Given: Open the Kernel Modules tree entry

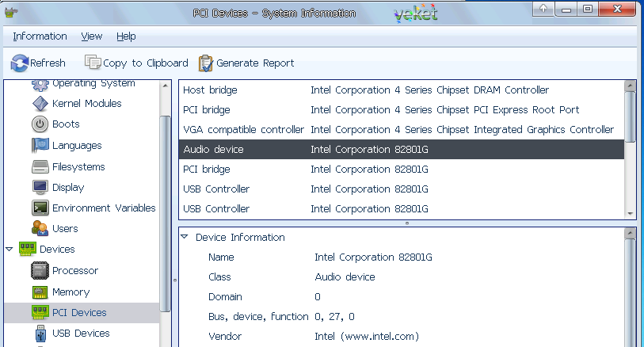Looking at the screenshot, I should pyautogui.click(x=86, y=104).
